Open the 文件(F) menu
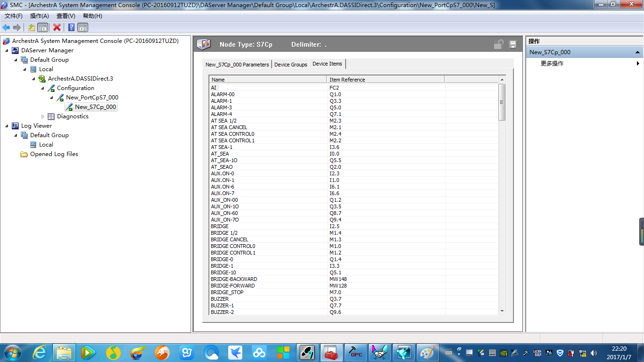The width and height of the screenshot is (644, 362). (x=14, y=16)
